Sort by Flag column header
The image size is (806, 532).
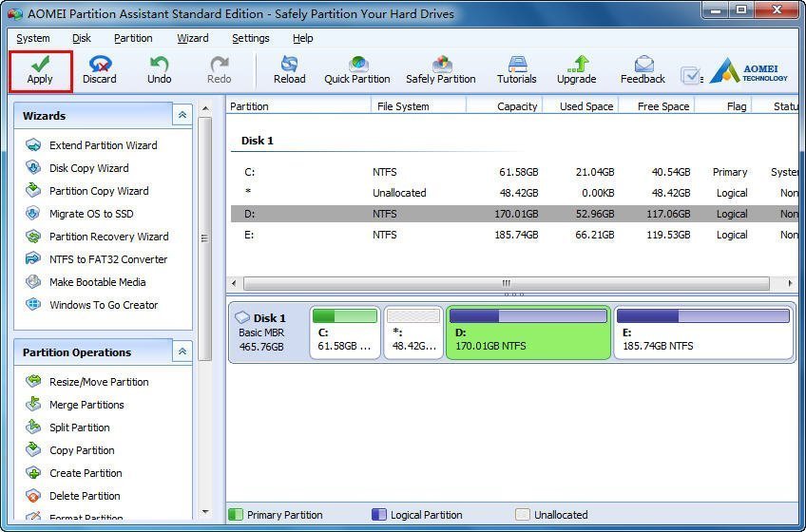(x=723, y=106)
